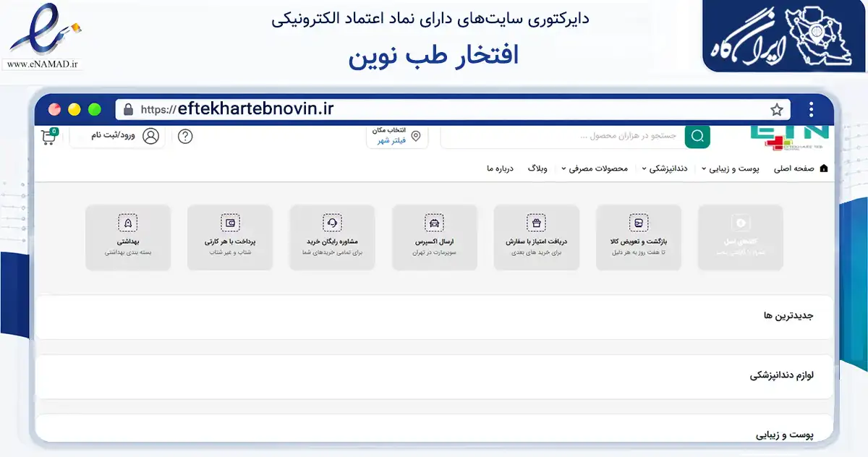Image resolution: width=868 pixels, height=457 pixels.
Task: Open the help question mark icon
Action: 185,137
